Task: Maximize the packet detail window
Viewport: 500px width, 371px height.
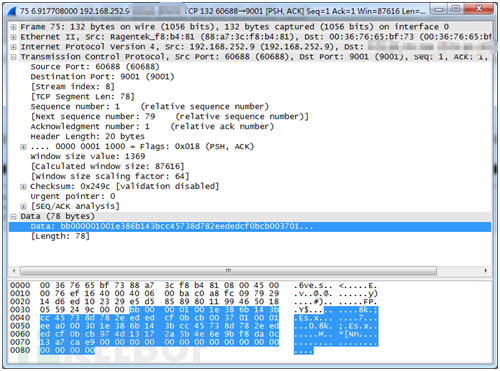Action: [x=455, y=9]
